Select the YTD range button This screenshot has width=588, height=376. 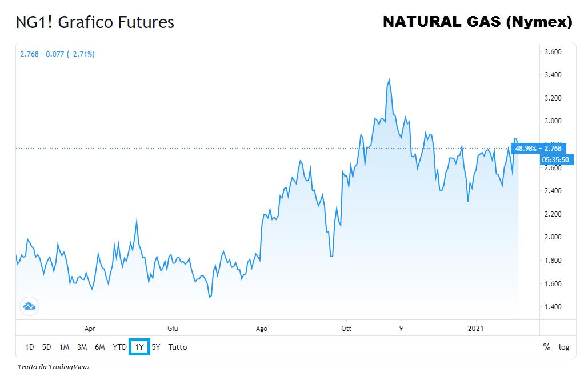[x=119, y=347]
